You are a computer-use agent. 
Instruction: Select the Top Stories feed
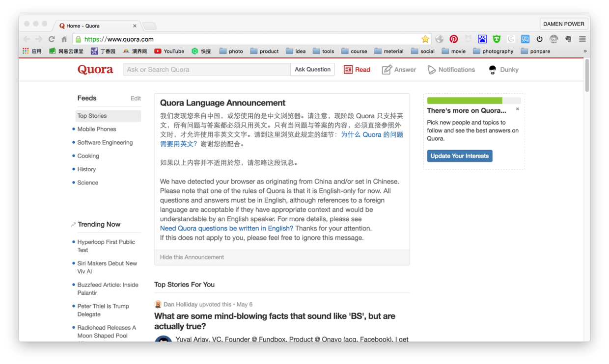pos(108,116)
